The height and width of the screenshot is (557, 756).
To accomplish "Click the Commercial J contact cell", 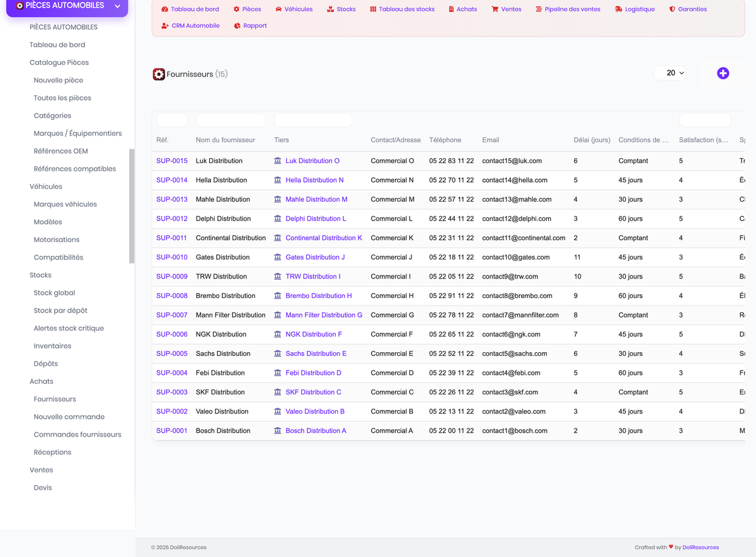I will 391,257.
